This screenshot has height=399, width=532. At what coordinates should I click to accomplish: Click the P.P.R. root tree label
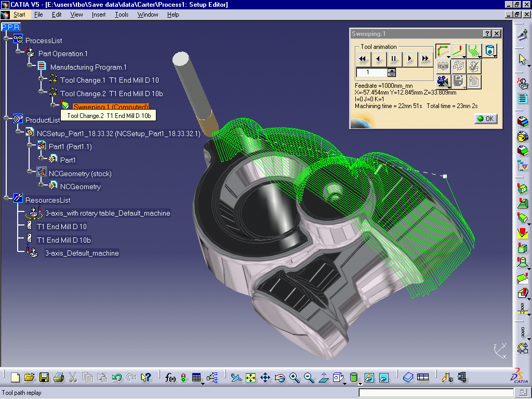point(11,27)
